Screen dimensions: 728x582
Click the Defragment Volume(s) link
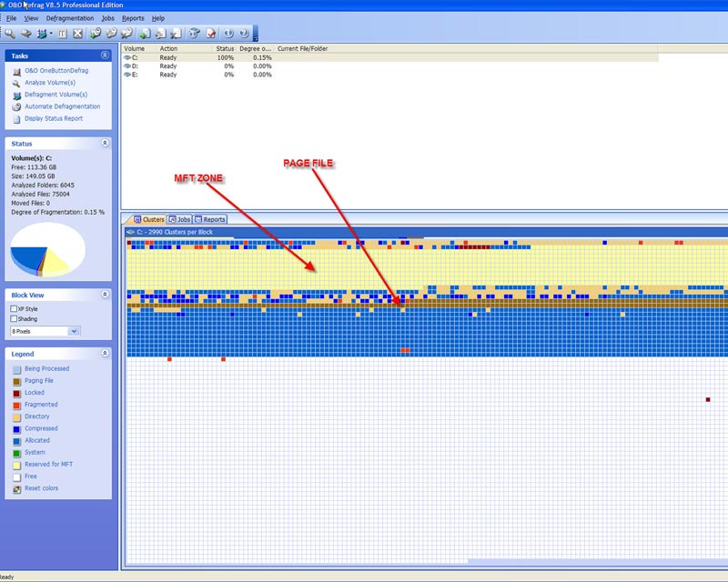(x=56, y=95)
